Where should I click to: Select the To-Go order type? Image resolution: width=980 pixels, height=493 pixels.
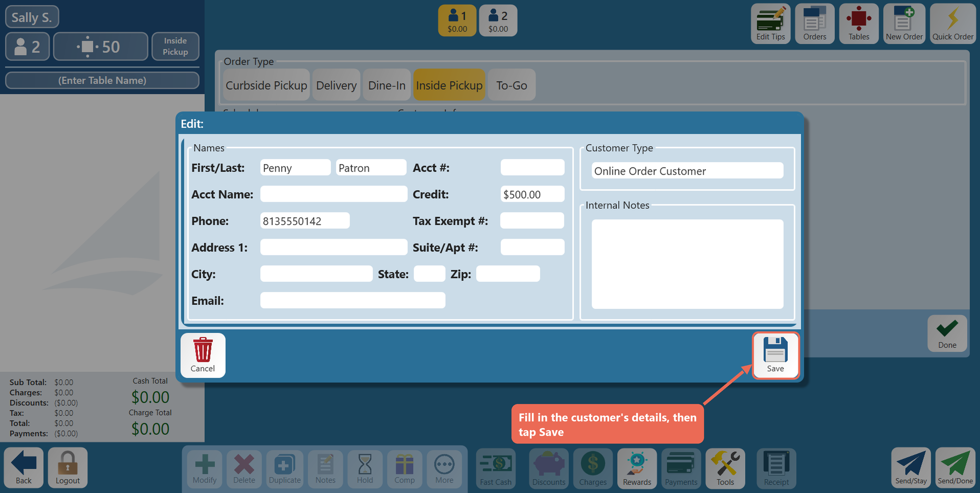(x=511, y=85)
